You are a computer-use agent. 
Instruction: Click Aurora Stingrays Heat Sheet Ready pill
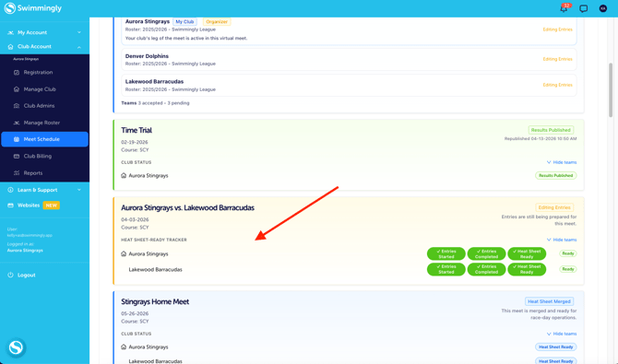(527, 254)
